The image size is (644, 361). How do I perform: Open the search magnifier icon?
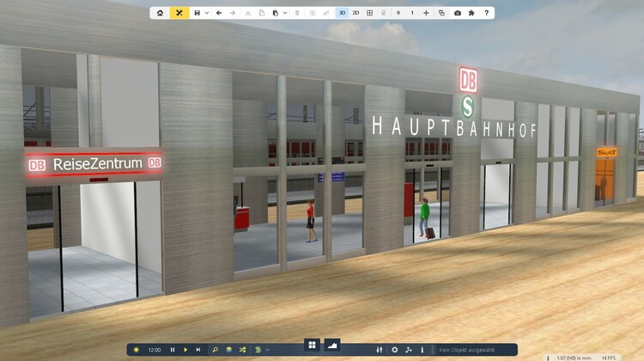point(215,350)
